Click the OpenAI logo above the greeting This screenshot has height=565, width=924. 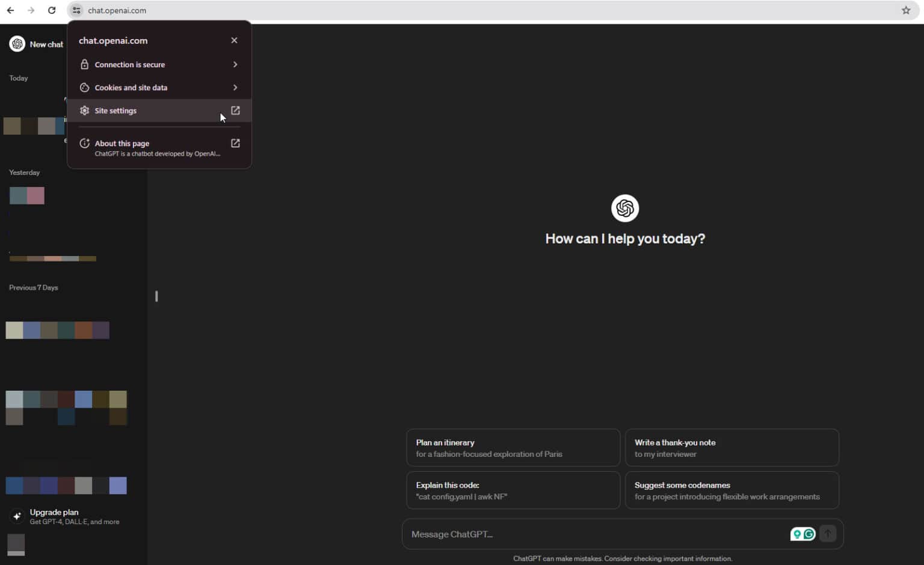624,208
